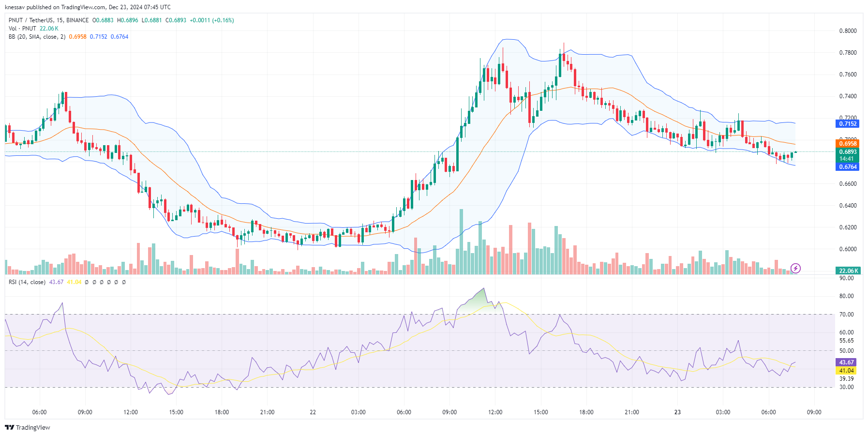Screen dimensions: 868x436
Task: Select the BB (20, SMA, close, 2) legend label
Action: coord(37,37)
